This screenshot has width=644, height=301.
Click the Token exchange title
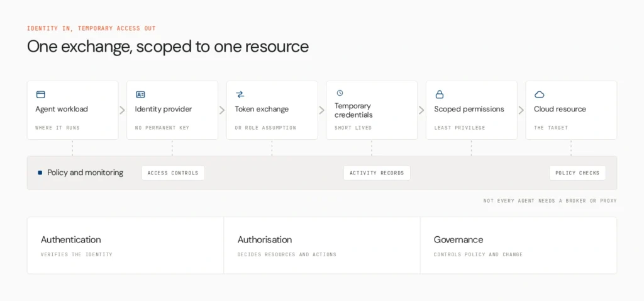(262, 110)
